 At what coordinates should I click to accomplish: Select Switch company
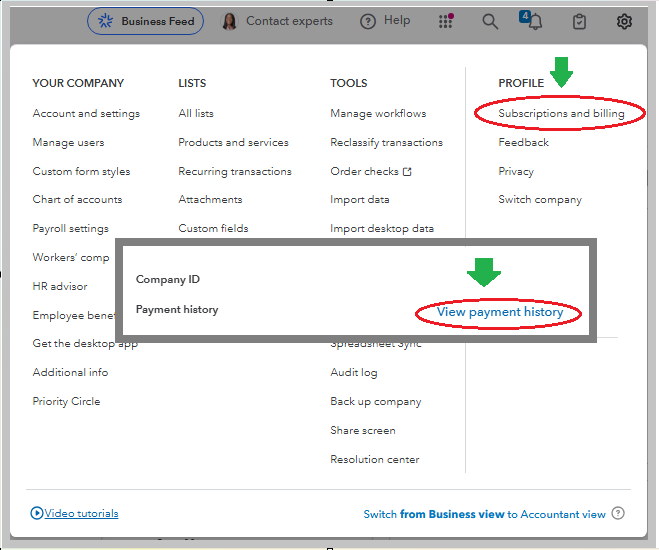tap(540, 199)
